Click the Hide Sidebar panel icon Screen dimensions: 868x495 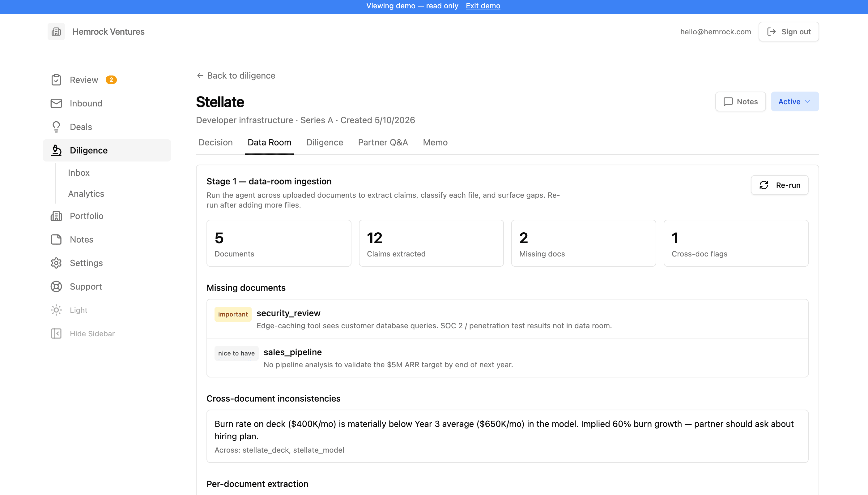coord(56,334)
